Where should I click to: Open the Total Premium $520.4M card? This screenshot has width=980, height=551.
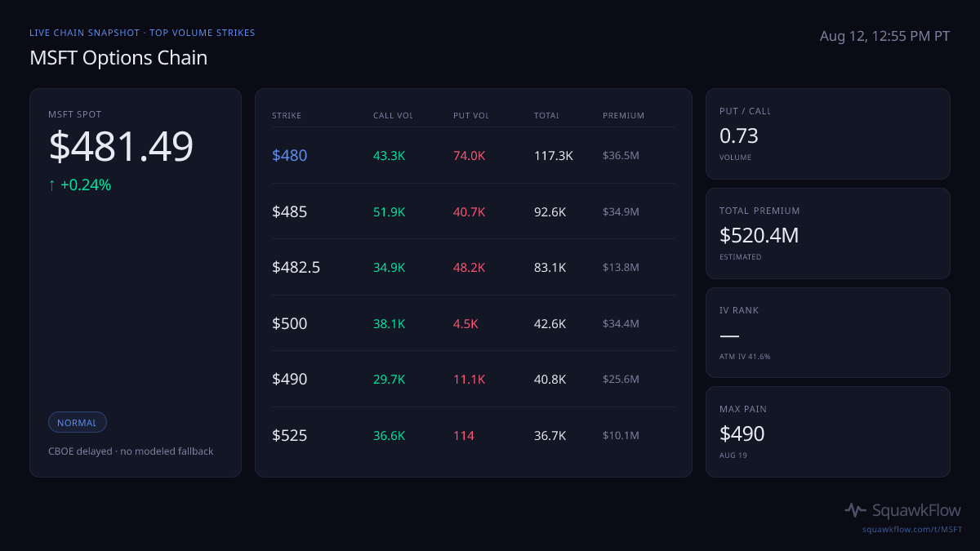[x=828, y=233]
